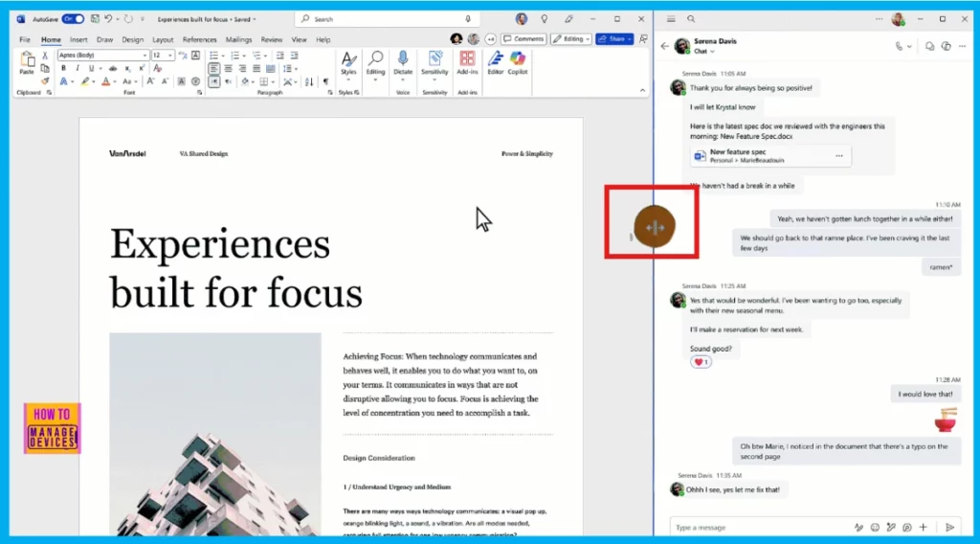Image resolution: width=980 pixels, height=544 pixels.
Task: Expand the Borders dropdown arrow
Action: [x=273, y=82]
